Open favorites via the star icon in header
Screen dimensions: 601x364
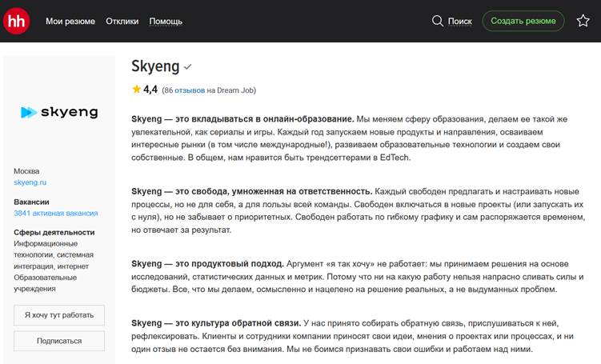pos(583,21)
